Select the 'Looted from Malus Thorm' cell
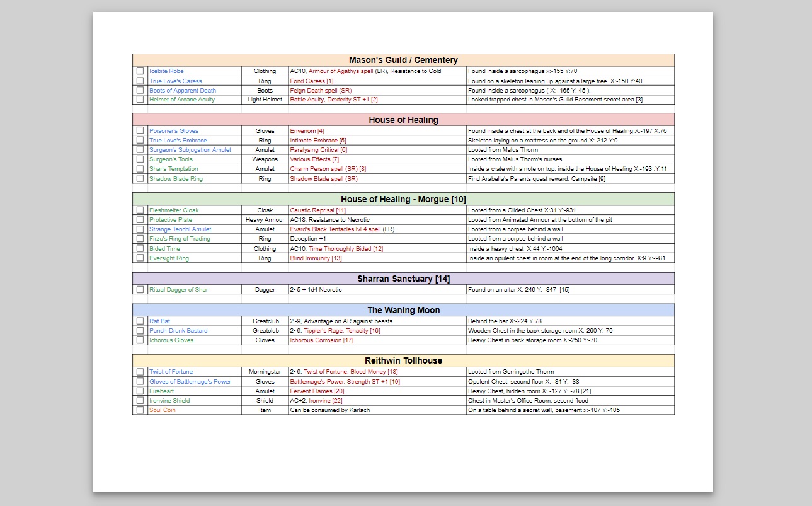This screenshot has height=506, width=812. click(570, 150)
